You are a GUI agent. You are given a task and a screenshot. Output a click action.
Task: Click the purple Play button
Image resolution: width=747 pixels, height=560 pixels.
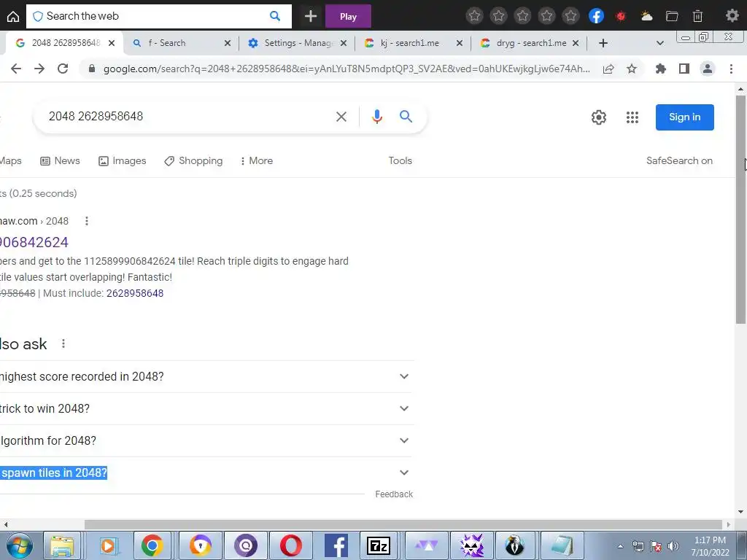pos(348,16)
